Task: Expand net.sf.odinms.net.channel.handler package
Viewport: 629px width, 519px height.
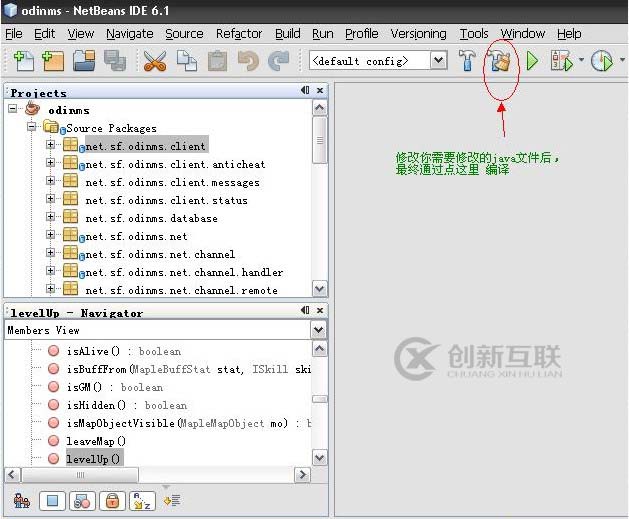Action: (x=50, y=271)
